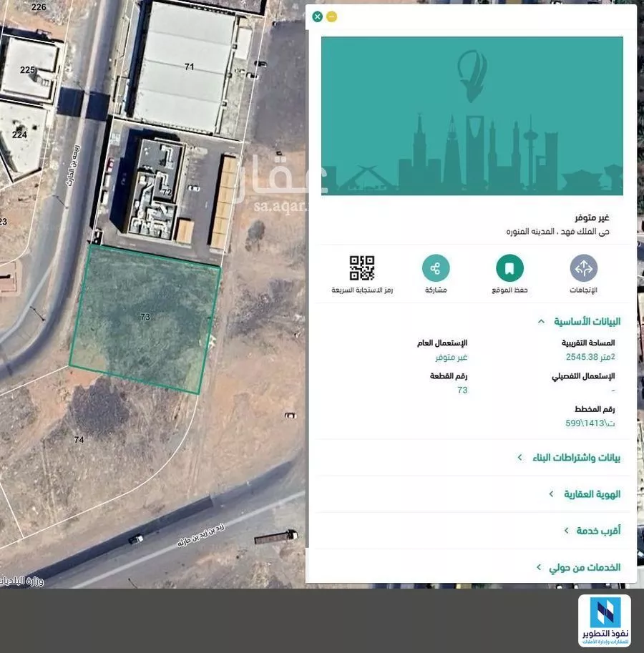Select parcel 225 on the map

pos(27,69)
